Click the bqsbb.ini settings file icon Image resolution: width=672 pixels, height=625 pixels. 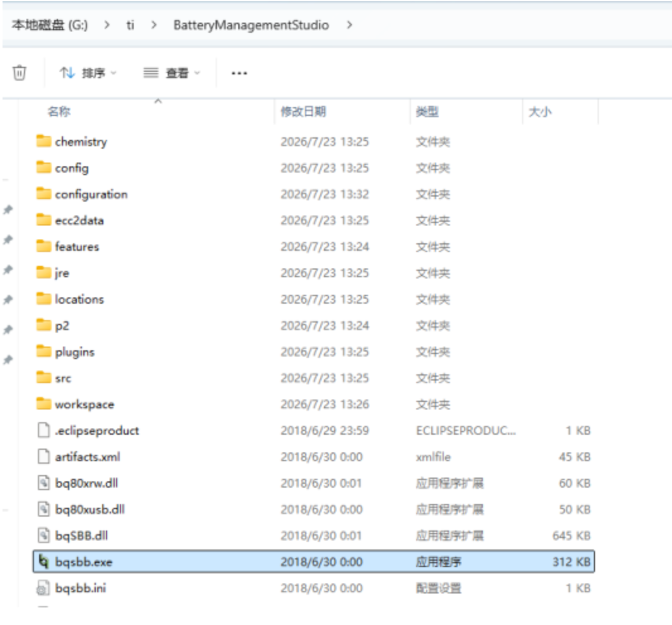(x=43, y=588)
